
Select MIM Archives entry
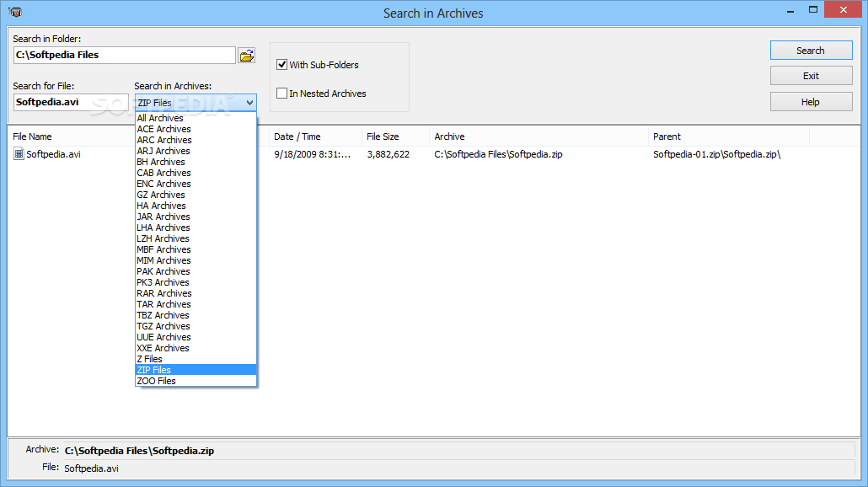coord(196,260)
